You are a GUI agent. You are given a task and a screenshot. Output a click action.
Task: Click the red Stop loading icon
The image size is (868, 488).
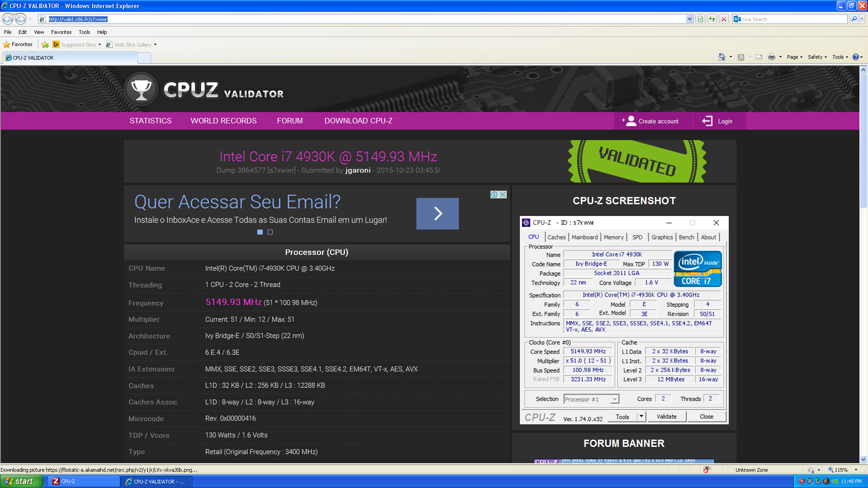pyautogui.click(x=724, y=19)
